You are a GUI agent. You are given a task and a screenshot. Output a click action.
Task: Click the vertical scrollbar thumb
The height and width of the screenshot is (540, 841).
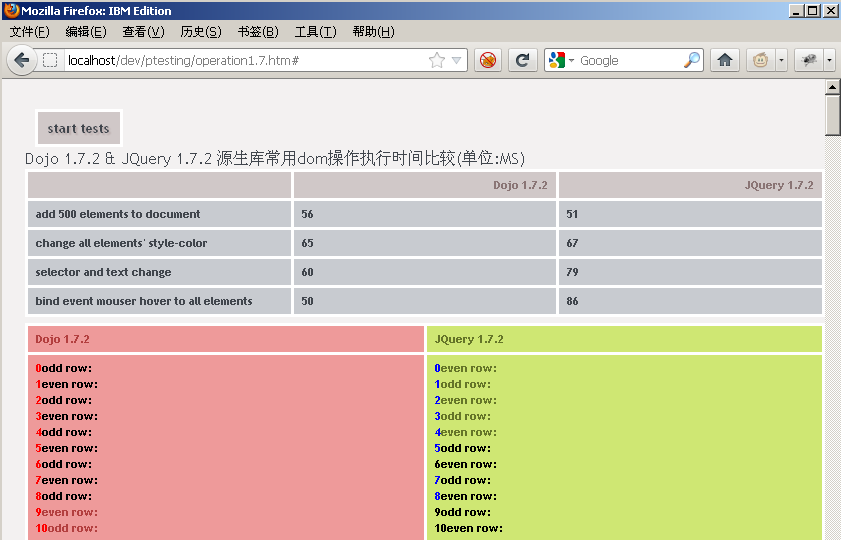click(832, 115)
